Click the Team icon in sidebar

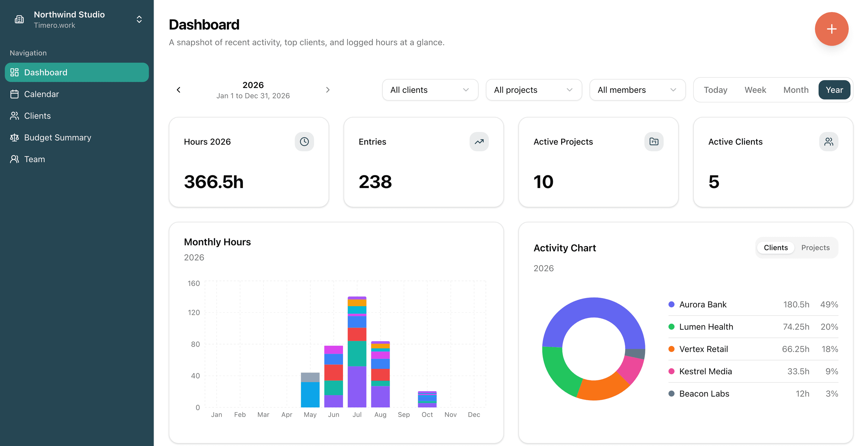pyautogui.click(x=14, y=159)
